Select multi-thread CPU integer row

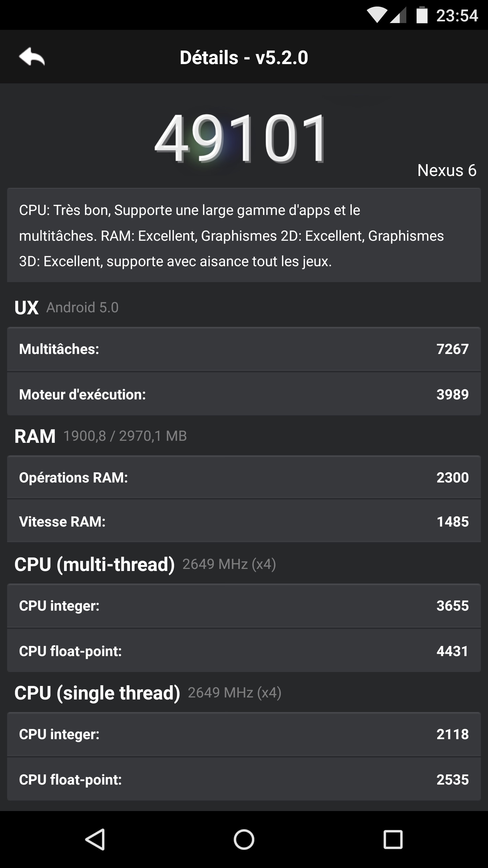point(244,606)
